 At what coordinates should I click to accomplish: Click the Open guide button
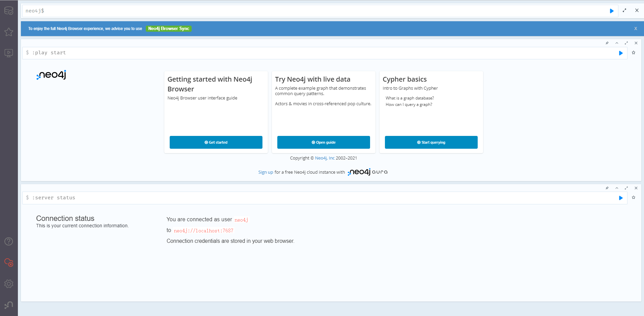point(324,142)
